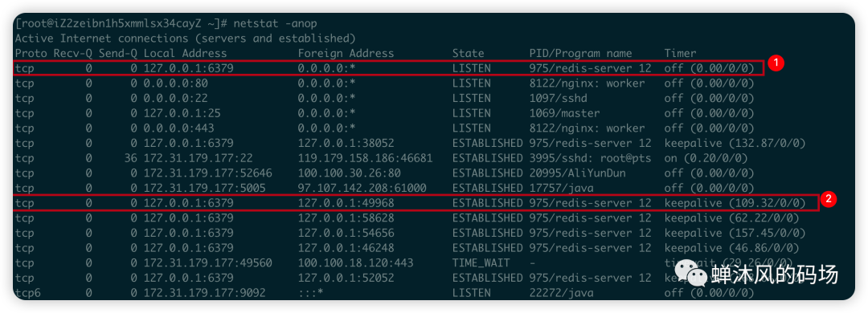Click foreign address 127.0.0.1:58628
868x313 pixels.
point(346,217)
